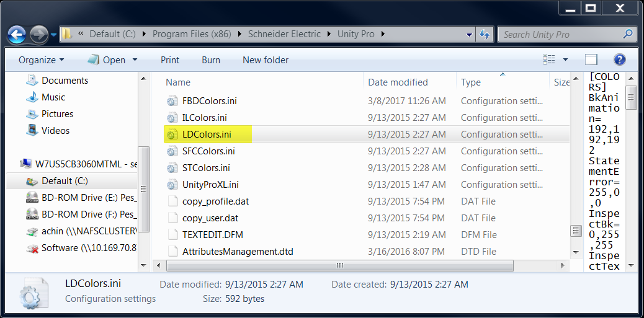Select the TEXTEDIT.DFM file

click(213, 235)
